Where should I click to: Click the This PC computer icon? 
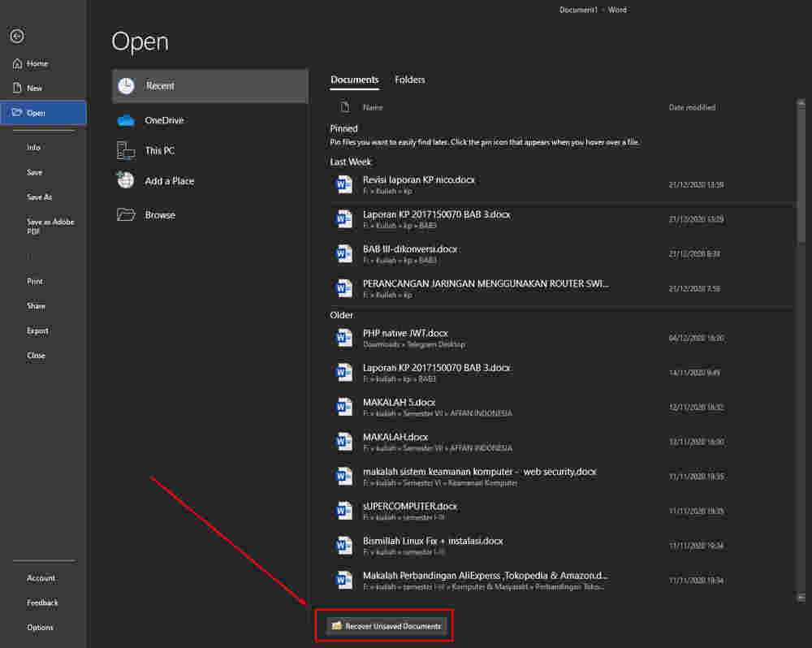[126, 150]
